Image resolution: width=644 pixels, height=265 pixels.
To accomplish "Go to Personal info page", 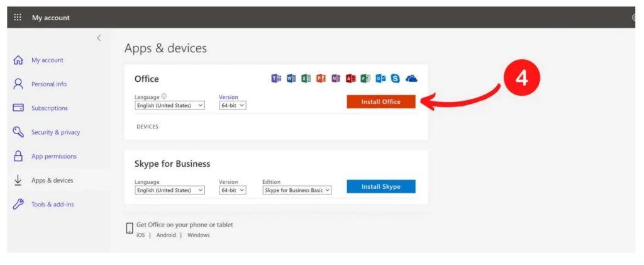I will pyautogui.click(x=49, y=84).
